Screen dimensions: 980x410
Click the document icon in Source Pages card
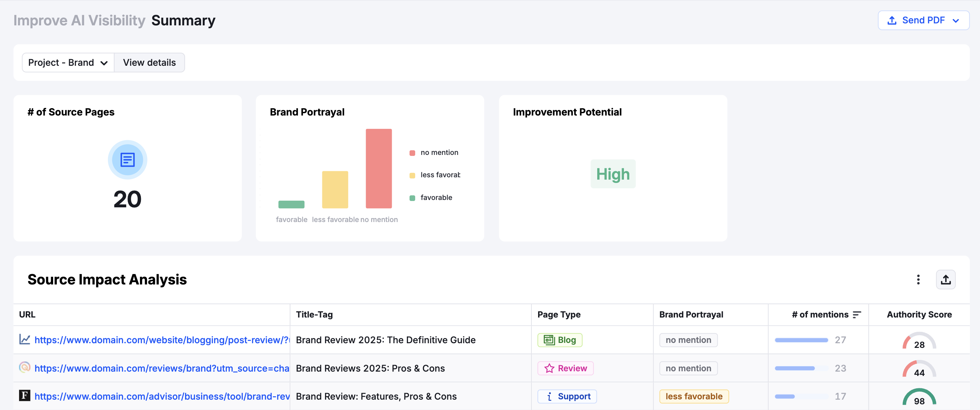click(x=127, y=160)
